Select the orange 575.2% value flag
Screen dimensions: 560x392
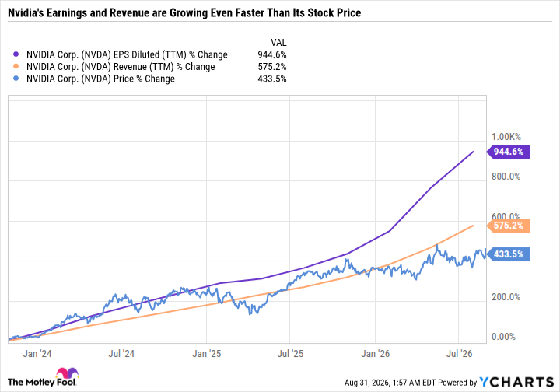pos(508,226)
